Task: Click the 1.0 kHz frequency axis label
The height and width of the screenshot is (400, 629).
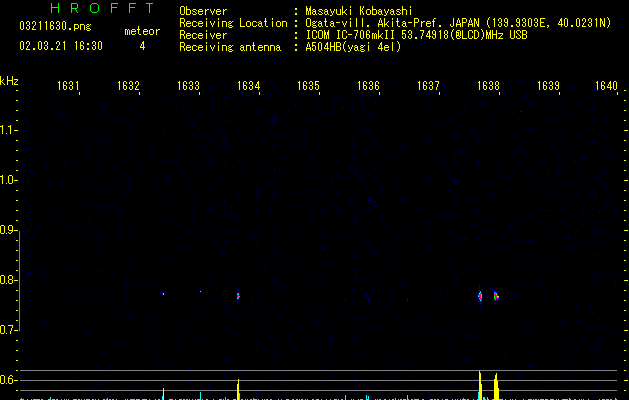Action: coord(8,180)
